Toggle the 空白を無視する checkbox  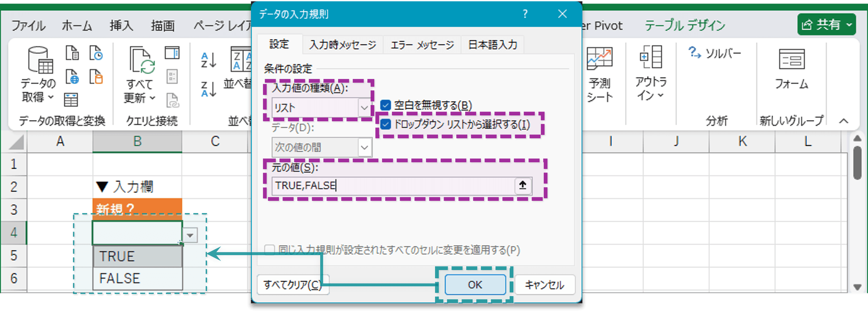point(386,105)
